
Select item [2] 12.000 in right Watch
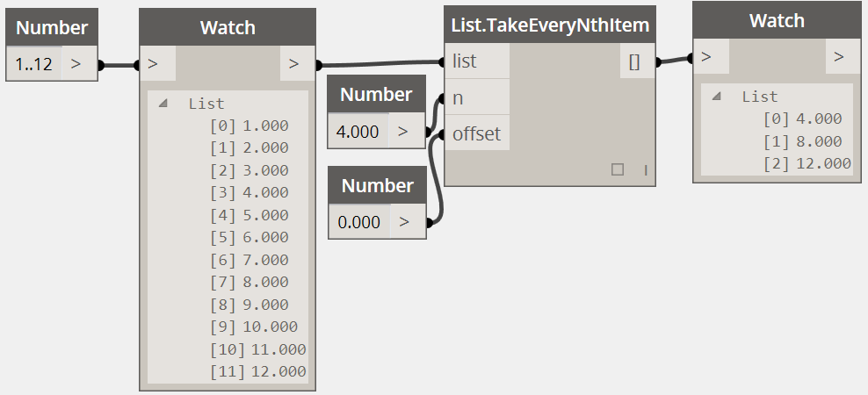807,163
